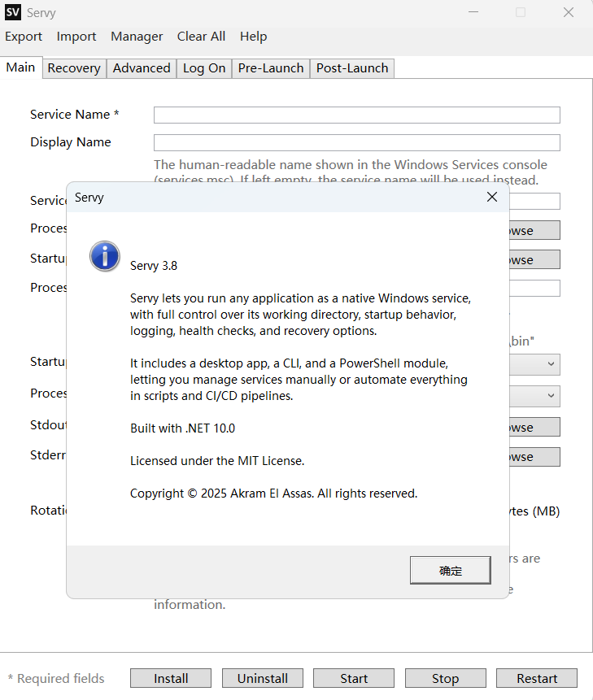This screenshot has height=700, width=593.
Task: Click the Stop service button
Action: click(x=445, y=678)
